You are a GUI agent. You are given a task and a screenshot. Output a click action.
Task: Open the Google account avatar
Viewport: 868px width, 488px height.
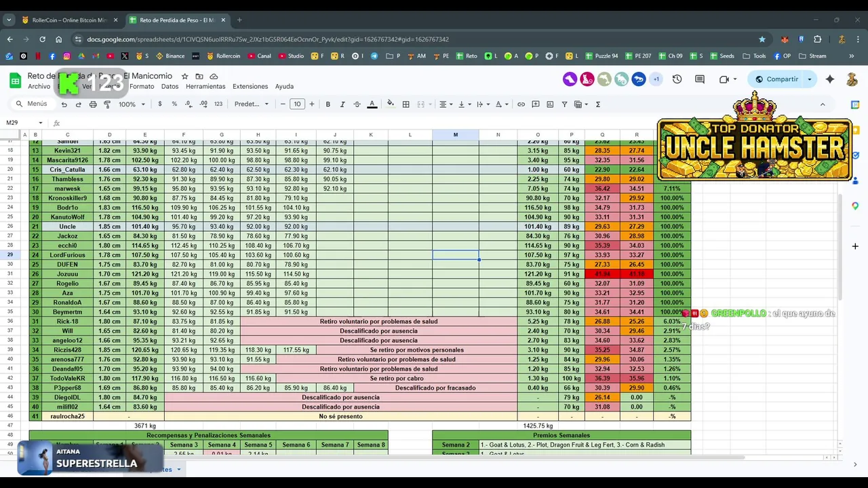[852, 79]
